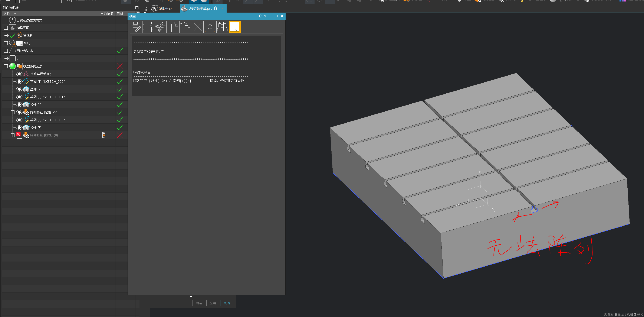Click the pop-out icon on the UG铸铁平台.prt tab
This screenshot has width=644, height=317.
point(216,8)
